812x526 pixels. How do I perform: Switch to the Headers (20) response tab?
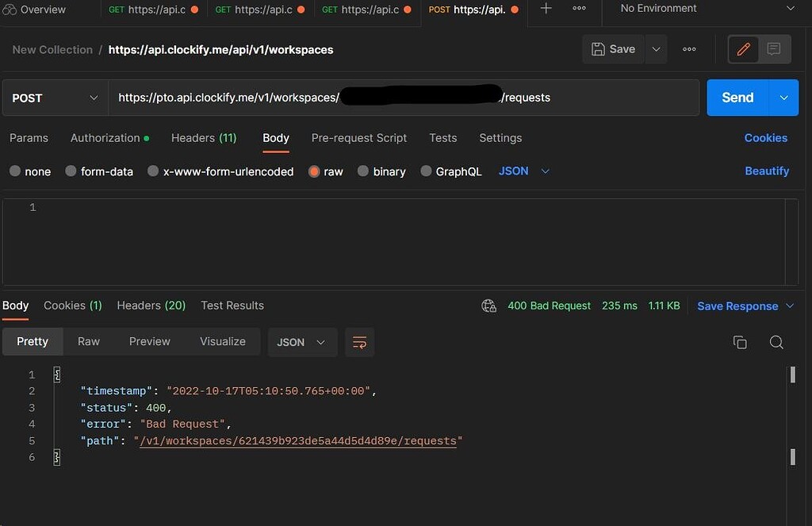pos(151,305)
